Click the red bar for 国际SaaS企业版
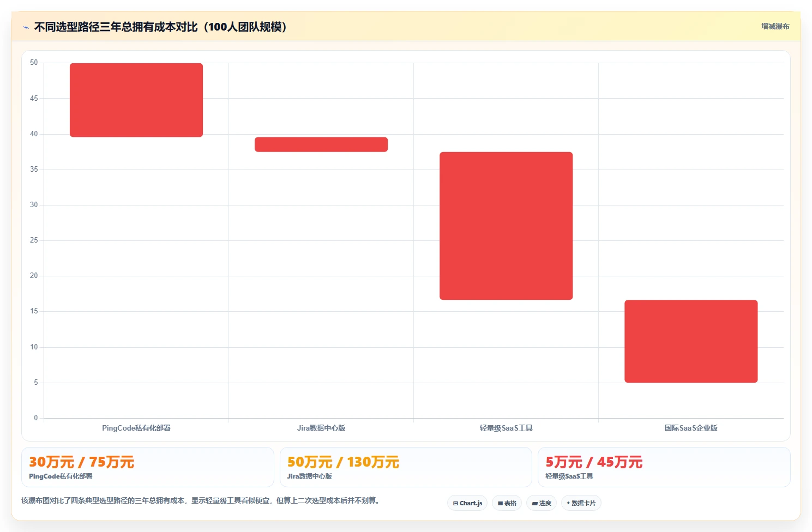812x532 pixels. pos(691,341)
